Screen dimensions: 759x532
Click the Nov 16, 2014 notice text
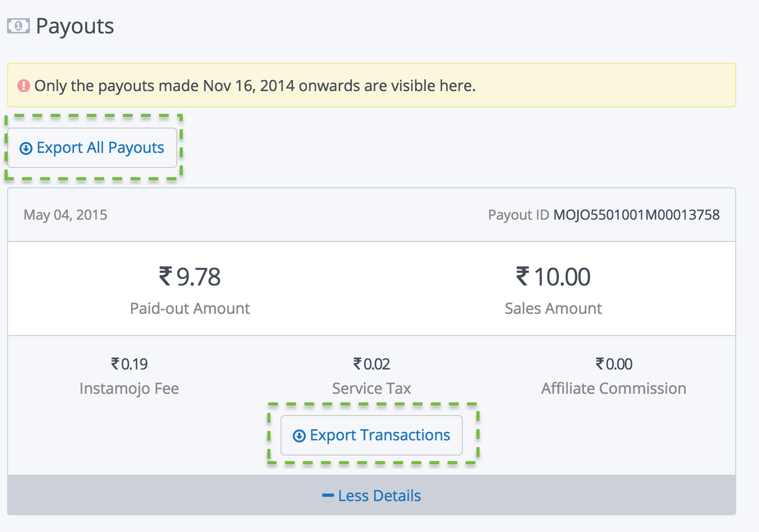click(x=255, y=86)
